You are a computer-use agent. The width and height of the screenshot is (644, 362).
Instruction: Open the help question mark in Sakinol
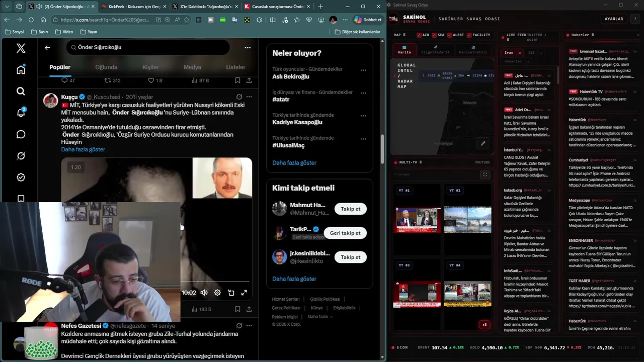click(x=636, y=19)
